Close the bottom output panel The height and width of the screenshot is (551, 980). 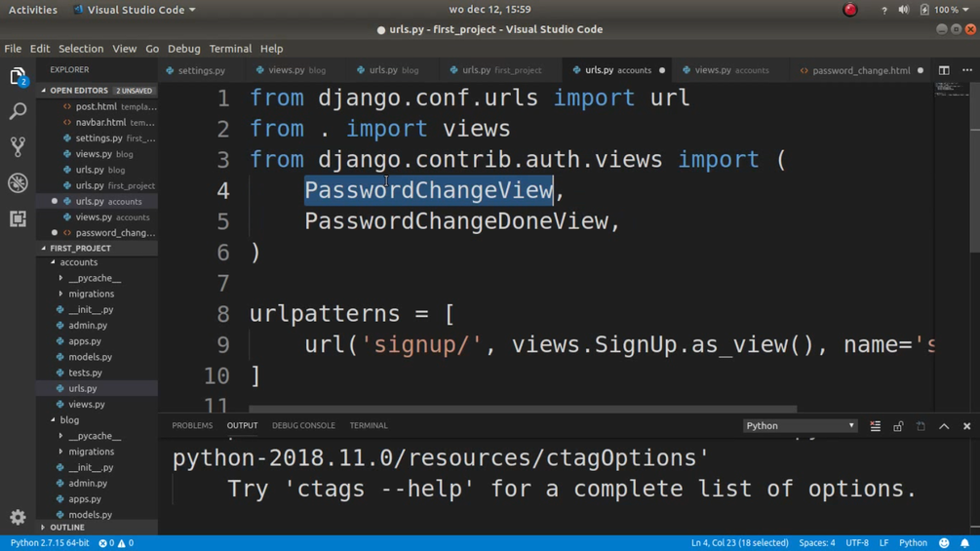(x=967, y=426)
